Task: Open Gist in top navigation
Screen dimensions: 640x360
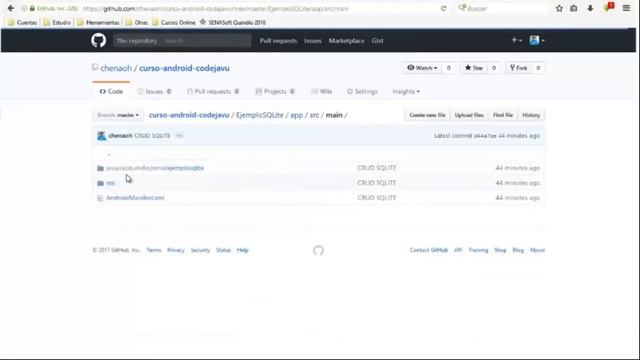Action: (x=378, y=41)
